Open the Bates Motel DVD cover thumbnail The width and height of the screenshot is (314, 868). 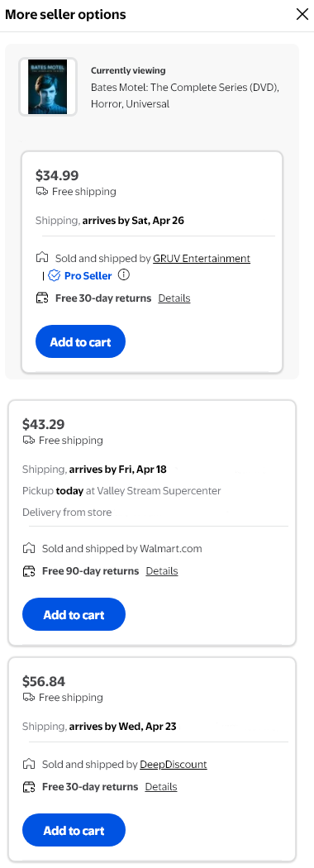coord(48,87)
